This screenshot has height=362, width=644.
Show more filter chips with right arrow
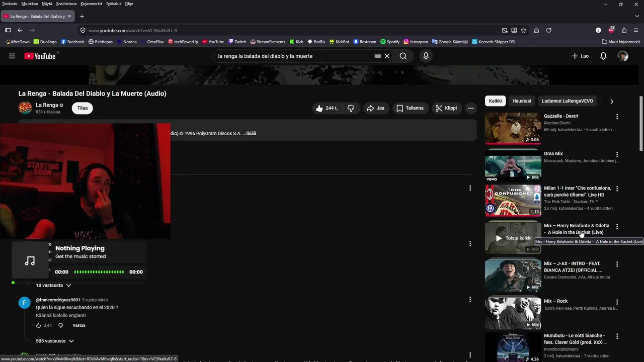(612, 101)
